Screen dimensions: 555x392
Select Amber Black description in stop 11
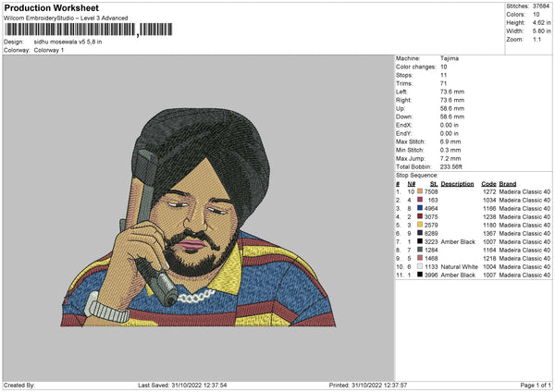458,275
